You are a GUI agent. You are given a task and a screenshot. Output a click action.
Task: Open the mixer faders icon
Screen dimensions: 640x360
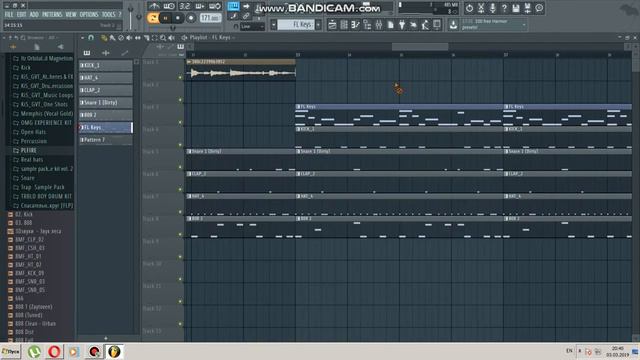point(379,25)
